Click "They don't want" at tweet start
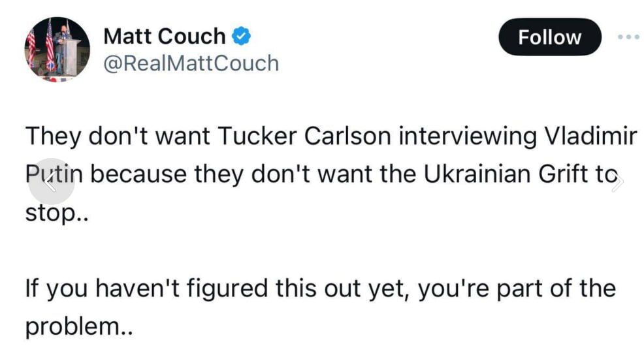 [x=118, y=136]
